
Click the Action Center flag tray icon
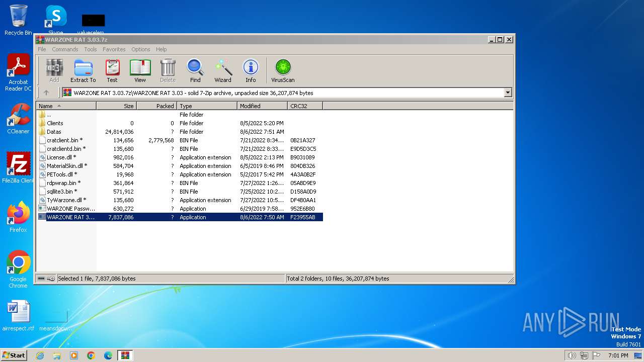[596, 355]
